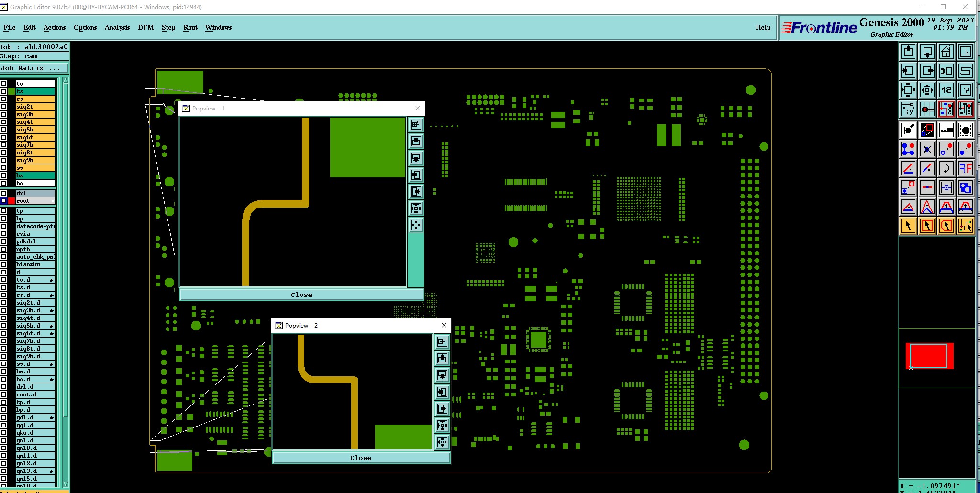Click the add feature circle arrow icon
The height and width of the screenshot is (493, 980).
point(908,130)
